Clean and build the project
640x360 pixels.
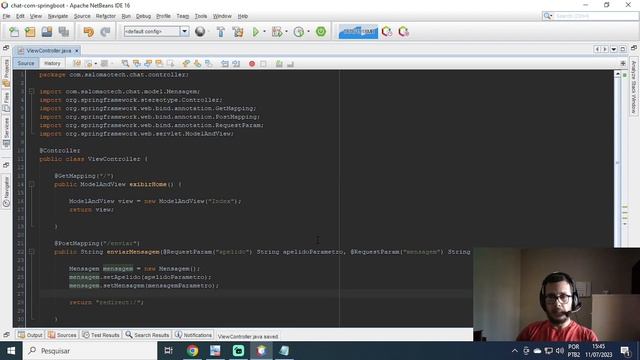pos(238,31)
